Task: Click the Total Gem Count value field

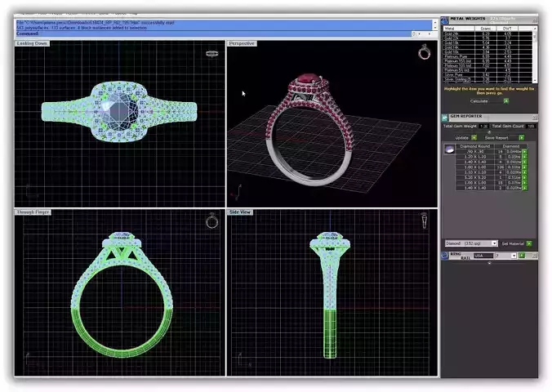Action: [531, 126]
